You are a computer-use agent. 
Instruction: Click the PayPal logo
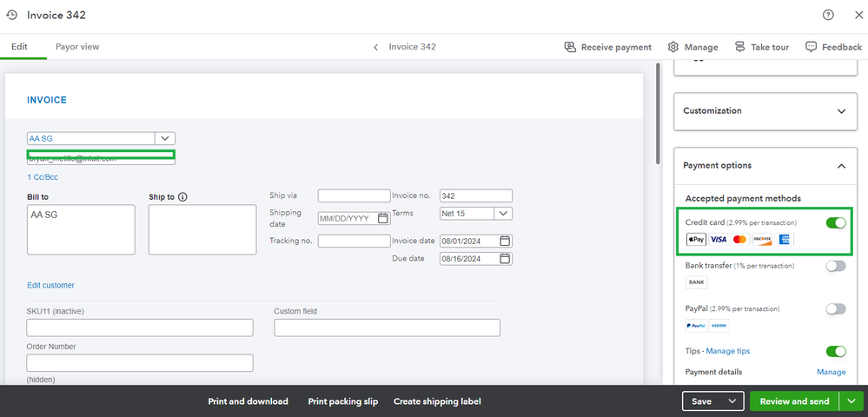[696, 326]
